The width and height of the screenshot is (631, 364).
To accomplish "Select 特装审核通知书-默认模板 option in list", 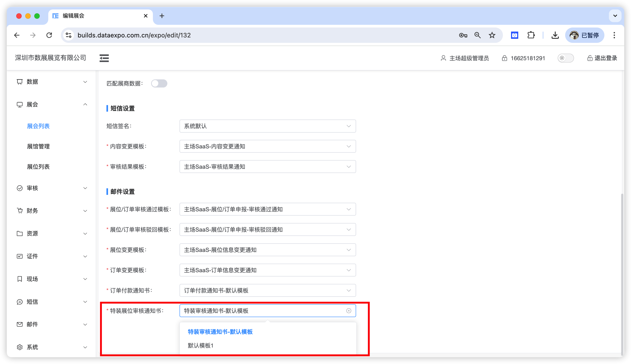I will coord(268,332).
